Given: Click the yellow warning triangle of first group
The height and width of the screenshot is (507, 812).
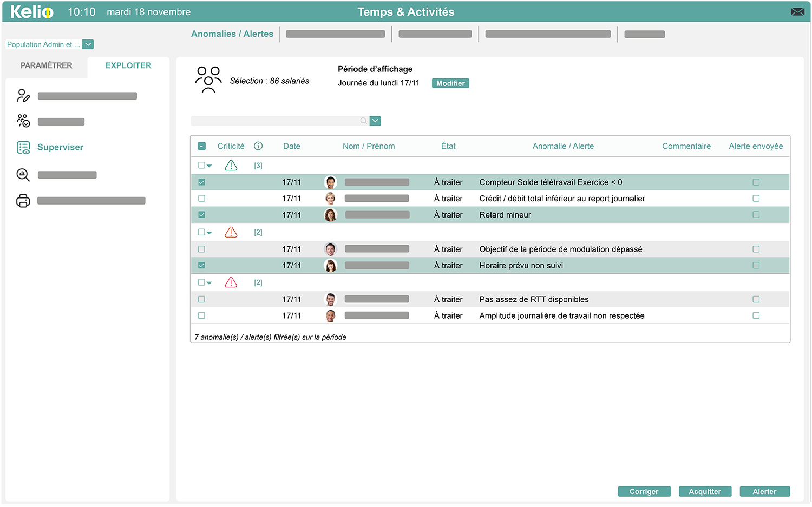Looking at the screenshot, I should click(231, 165).
